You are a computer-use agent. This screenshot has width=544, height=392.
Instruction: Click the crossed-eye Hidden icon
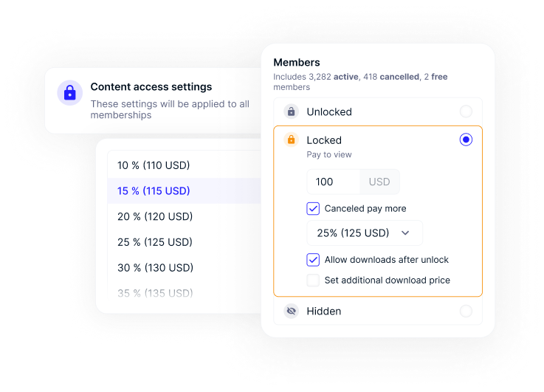(291, 312)
